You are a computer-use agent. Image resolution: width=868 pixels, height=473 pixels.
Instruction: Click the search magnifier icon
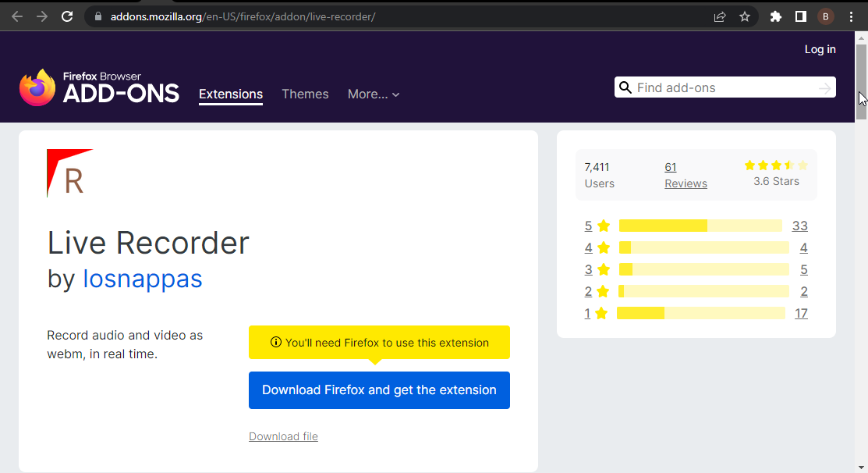pos(625,87)
